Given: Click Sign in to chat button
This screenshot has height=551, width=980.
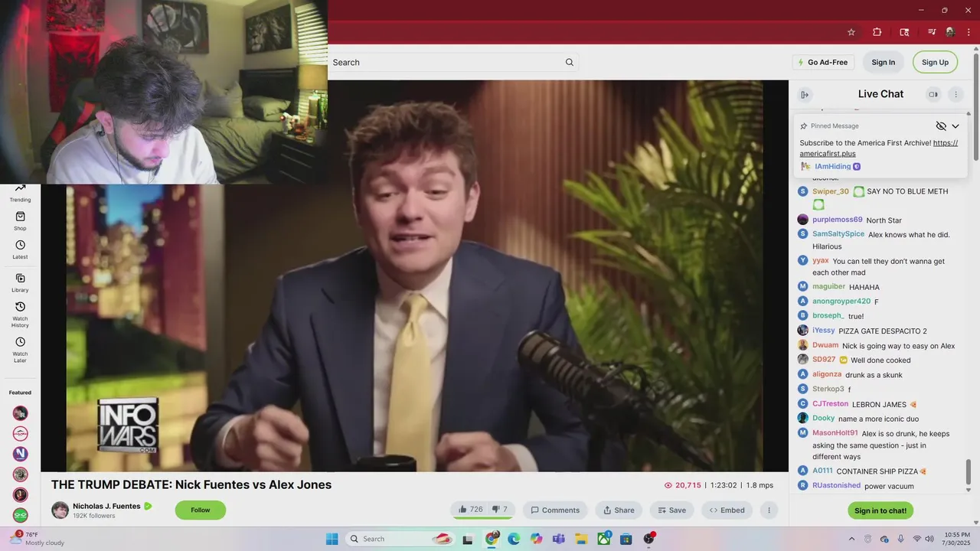Looking at the screenshot, I should pos(880,510).
